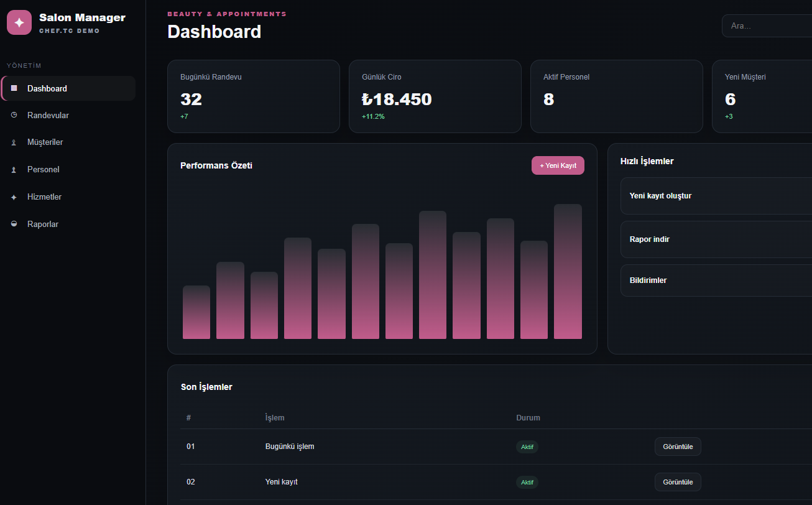This screenshot has height=505, width=812.
Task: Click the Hızlı İşlemler heading
Action: 647,161
